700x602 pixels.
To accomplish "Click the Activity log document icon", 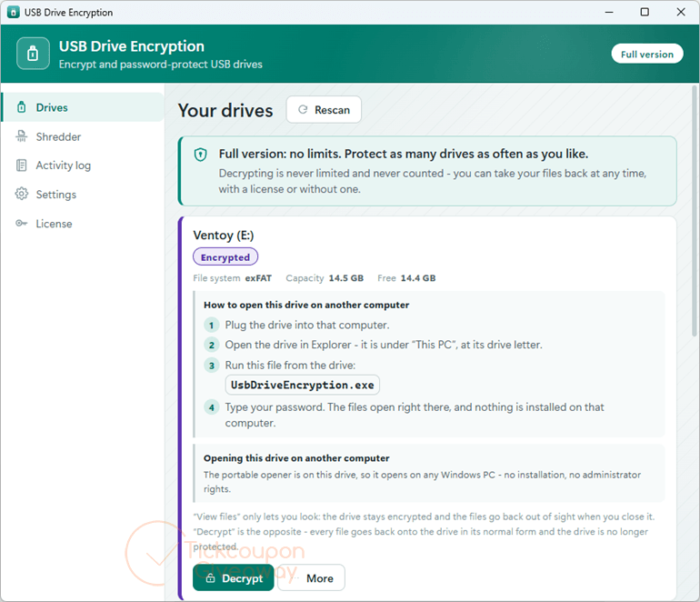I will [x=22, y=166].
